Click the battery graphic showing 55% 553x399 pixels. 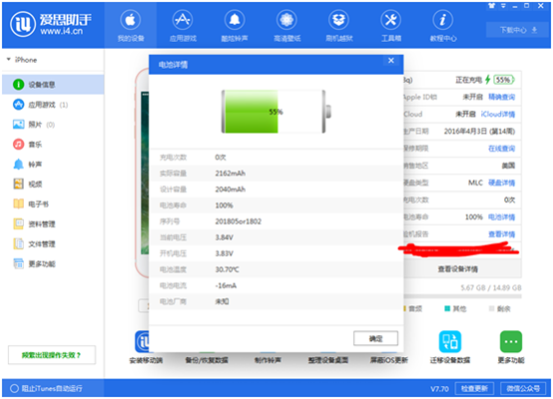point(276,111)
